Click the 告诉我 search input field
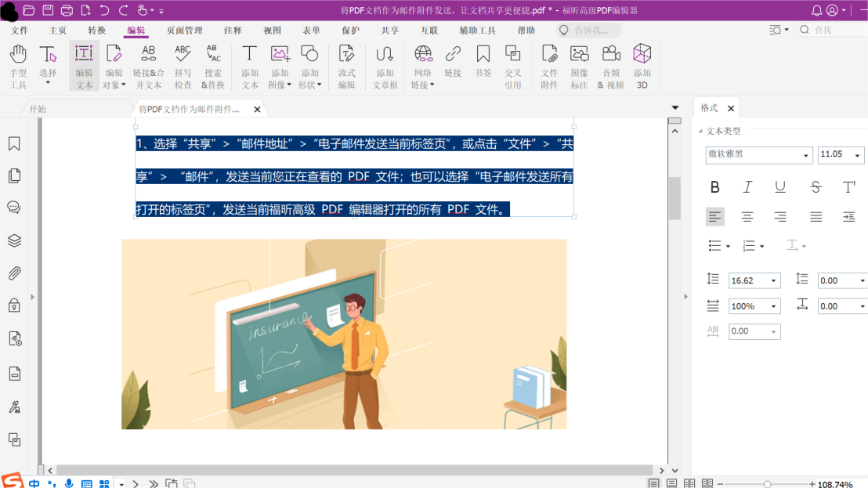This screenshot has width=868, height=488. pyautogui.click(x=590, y=31)
